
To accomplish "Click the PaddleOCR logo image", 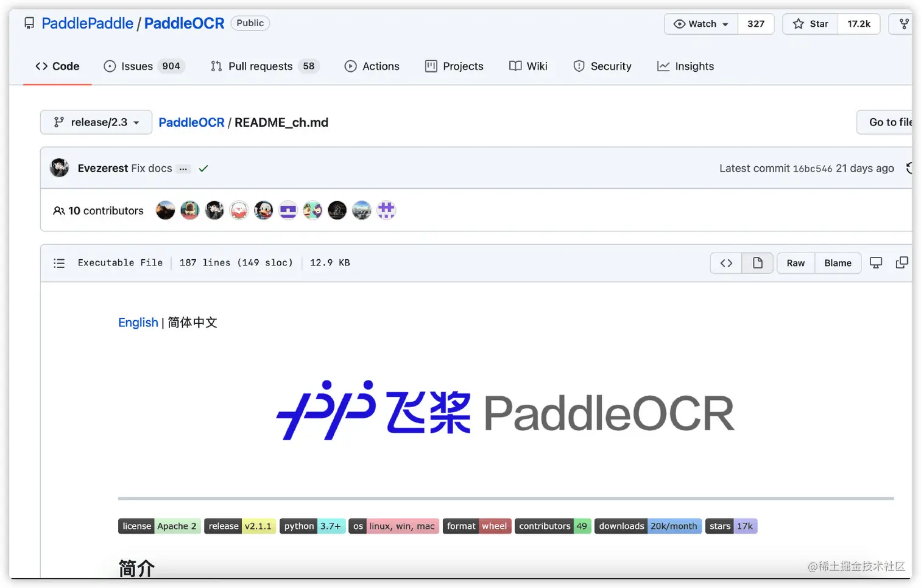I will [506, 411].
